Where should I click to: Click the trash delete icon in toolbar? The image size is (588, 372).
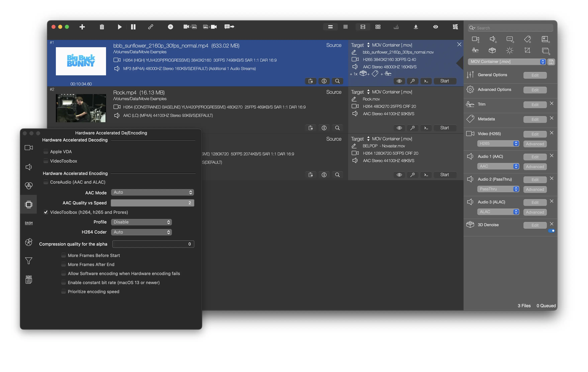point(102,27)
